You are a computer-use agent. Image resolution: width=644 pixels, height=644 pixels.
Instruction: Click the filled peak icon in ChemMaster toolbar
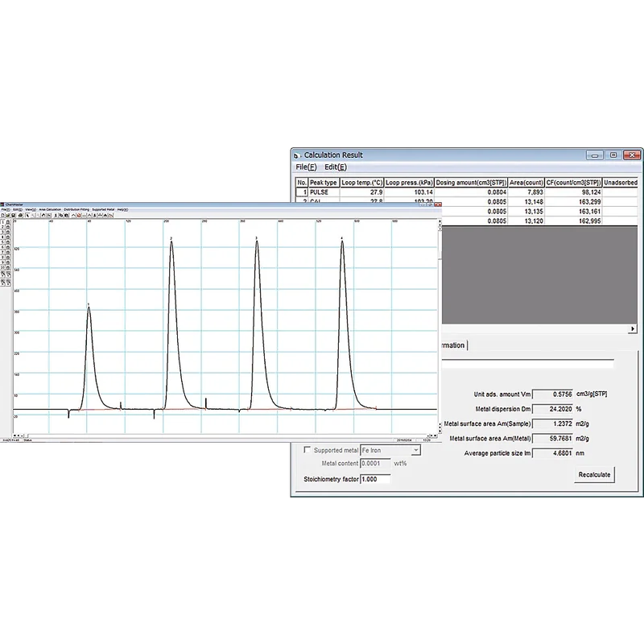(x=105, y=215)
